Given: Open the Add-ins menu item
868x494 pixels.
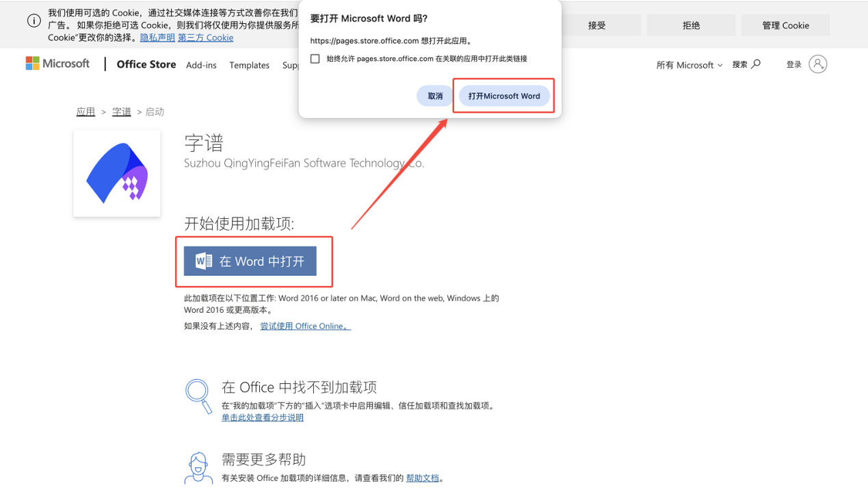Looking at the screenshot, I should pos(201,65).
